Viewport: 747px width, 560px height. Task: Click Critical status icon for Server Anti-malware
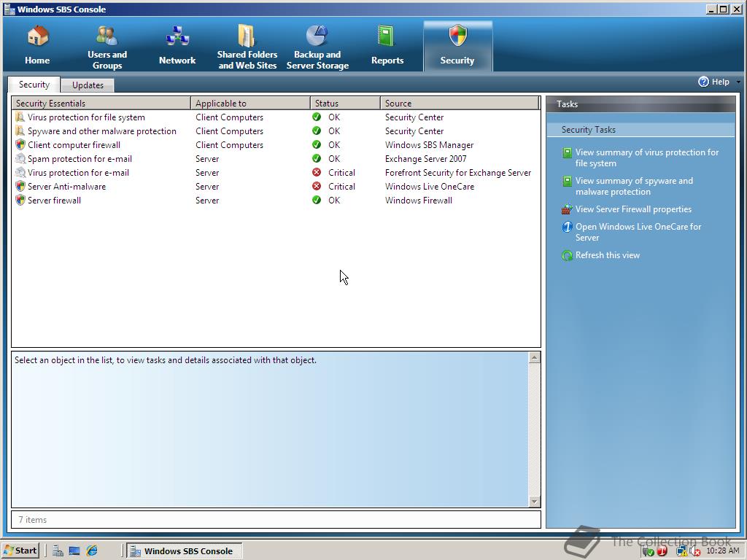(317, 186)
